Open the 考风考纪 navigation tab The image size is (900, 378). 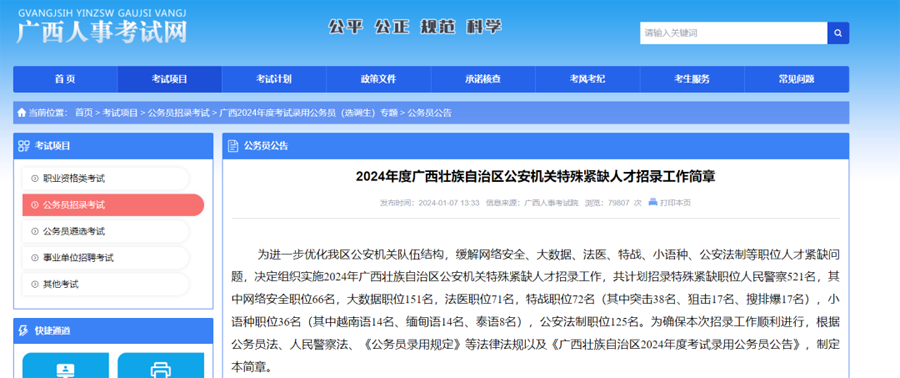pyautogui.click(x=588, y=80)
